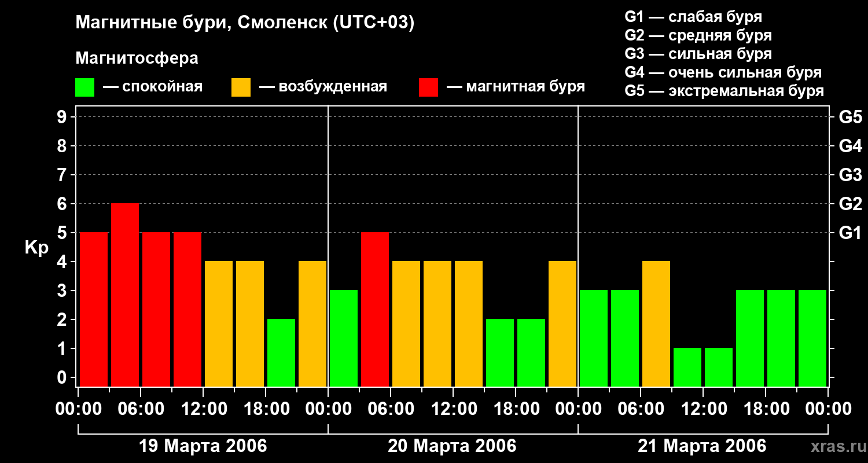Click the first red bar starting 00:00 19 Марта

(x=94, y=309)
